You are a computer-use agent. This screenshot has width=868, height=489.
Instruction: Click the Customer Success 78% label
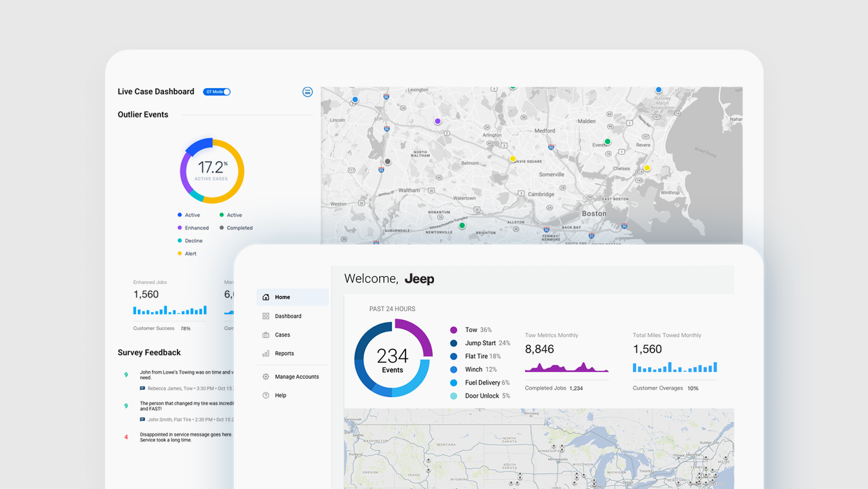coord(162,329)
